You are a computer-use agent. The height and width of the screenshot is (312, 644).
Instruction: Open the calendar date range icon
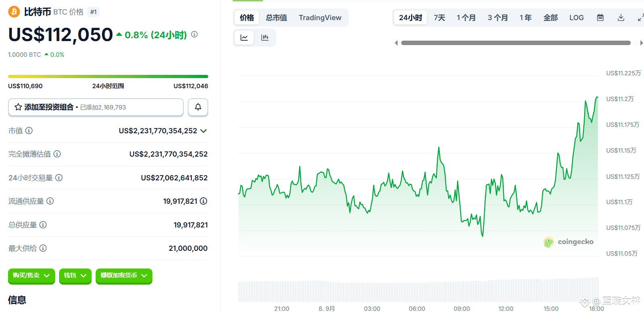click(x=600, y=17)
